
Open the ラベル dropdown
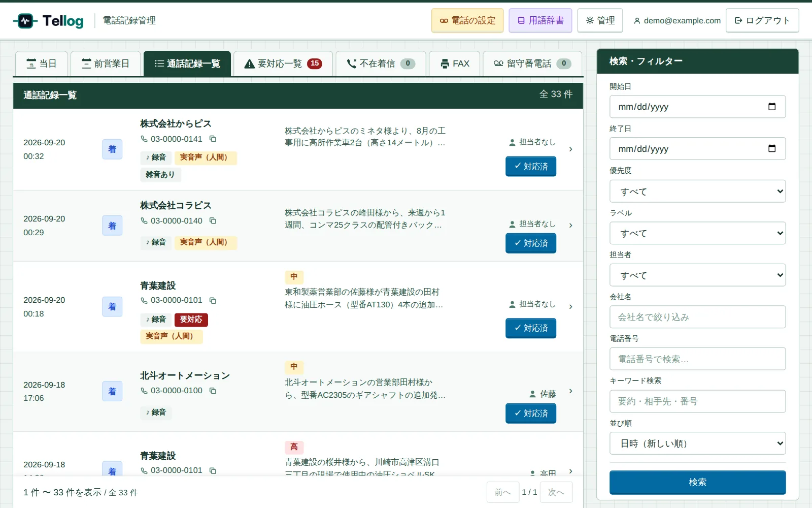[x=697, y=233]
